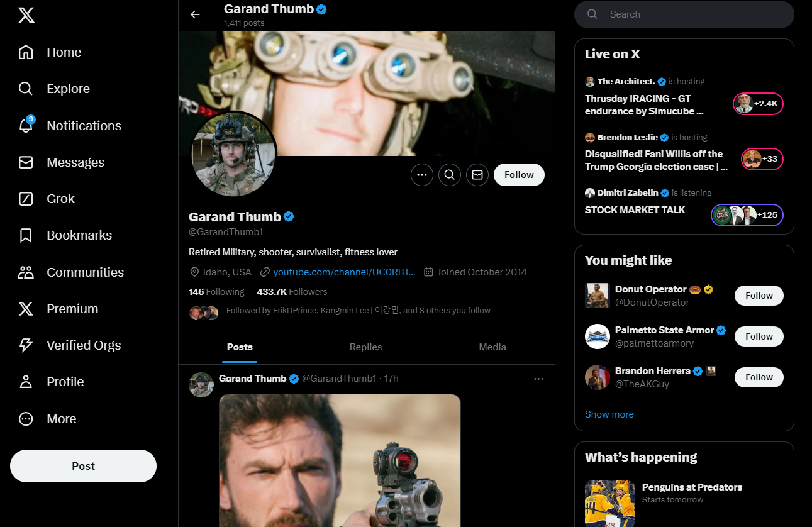Expand the More menu in the sidebar
This screenshot has width=812, height=527.
click(26, 419)
